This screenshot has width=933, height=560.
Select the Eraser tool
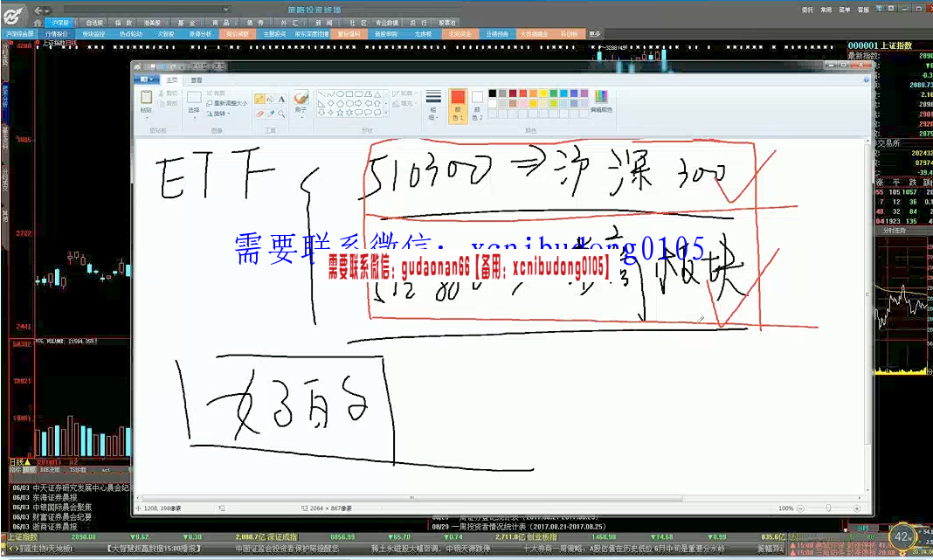pos(259,114)
